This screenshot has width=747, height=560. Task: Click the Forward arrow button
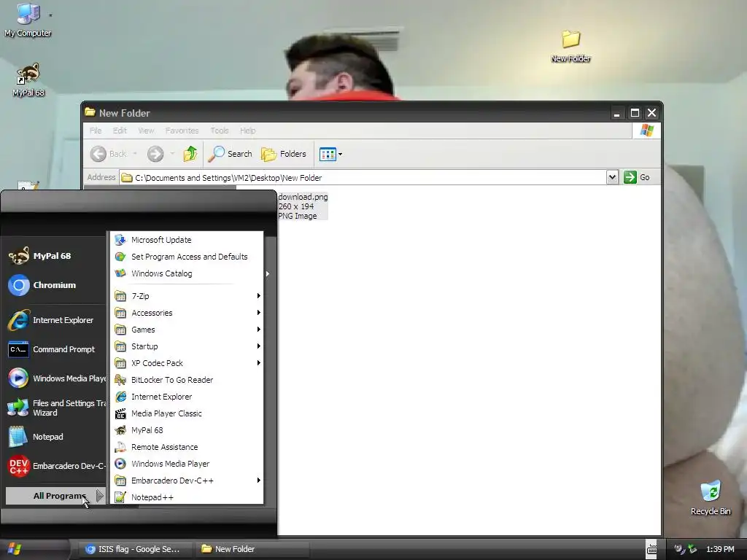coord(155,154)
